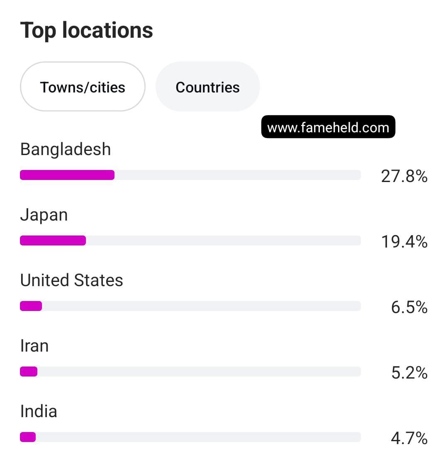Click the Bangladesh country label
The height and width of the screenshot is (476, 448).
point(66,149)
